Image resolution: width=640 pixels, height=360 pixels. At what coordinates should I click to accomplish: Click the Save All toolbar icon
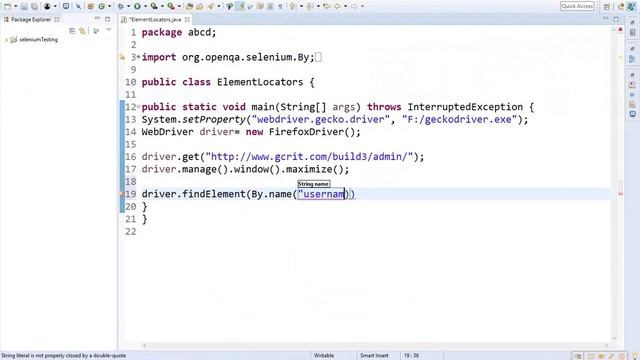coord(34,7)
